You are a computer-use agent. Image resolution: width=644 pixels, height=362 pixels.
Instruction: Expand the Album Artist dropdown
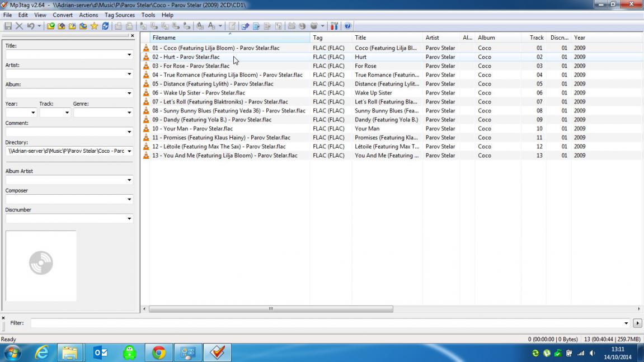click(129, 180)
